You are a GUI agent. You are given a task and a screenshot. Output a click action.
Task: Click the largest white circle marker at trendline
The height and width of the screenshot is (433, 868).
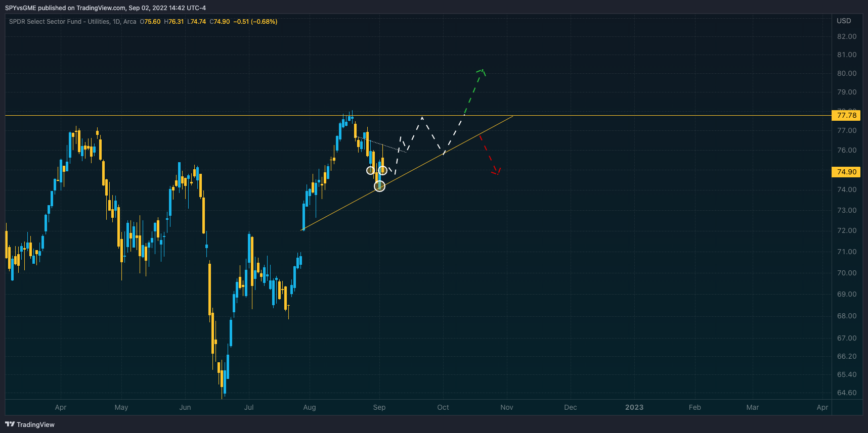click(x=379, y=186)
